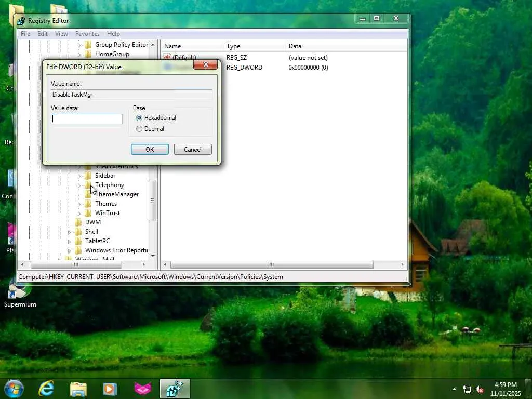Select the Decimal base option
This screenshot has width=532, height=399.
click(x=150, y=129)
